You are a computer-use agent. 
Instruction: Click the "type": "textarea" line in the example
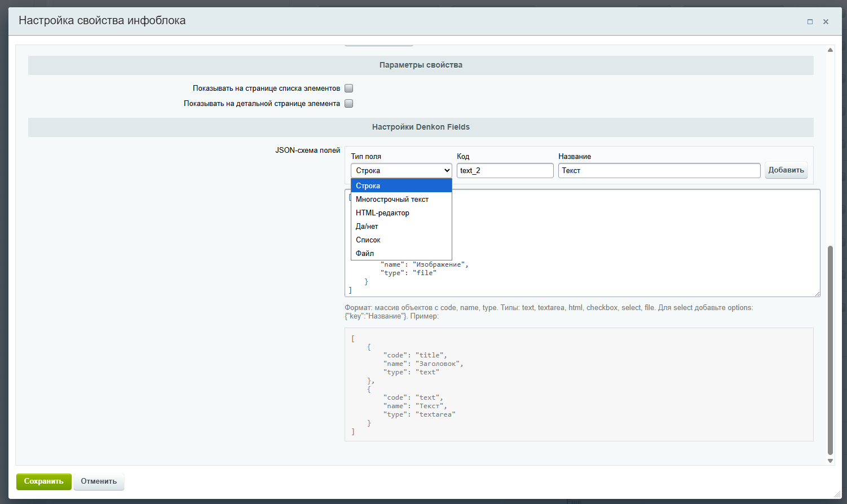pos(419,414)
